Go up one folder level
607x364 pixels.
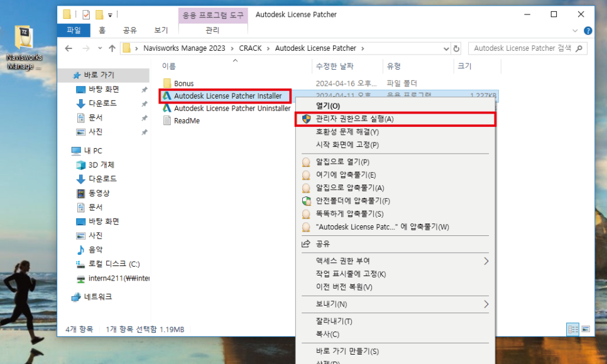click(x=112, y=48)
